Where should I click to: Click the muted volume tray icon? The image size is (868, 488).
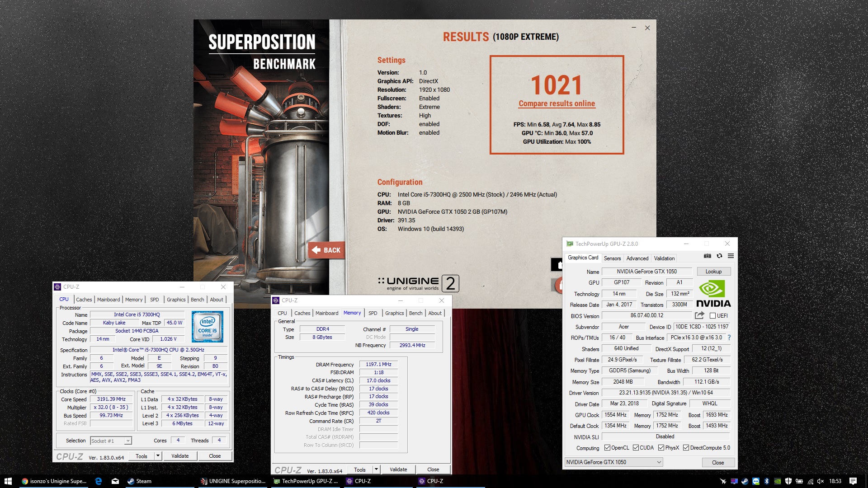(821, 481)
